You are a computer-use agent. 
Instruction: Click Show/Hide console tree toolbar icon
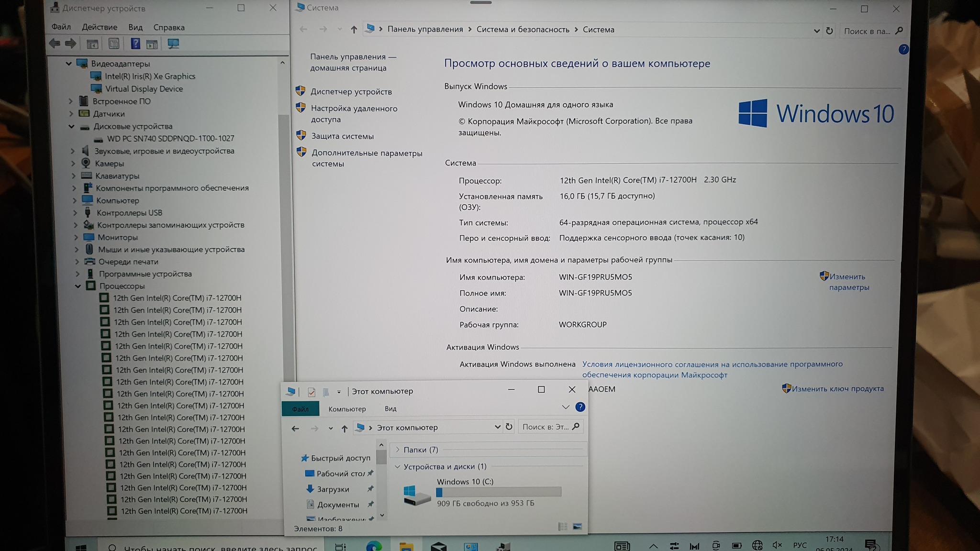point(92,44)
